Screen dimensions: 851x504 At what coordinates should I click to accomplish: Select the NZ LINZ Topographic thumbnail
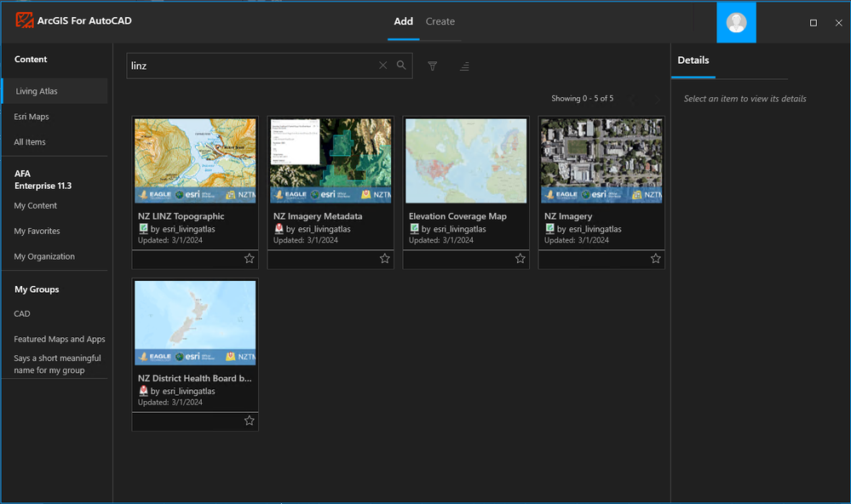click(195, 161)
